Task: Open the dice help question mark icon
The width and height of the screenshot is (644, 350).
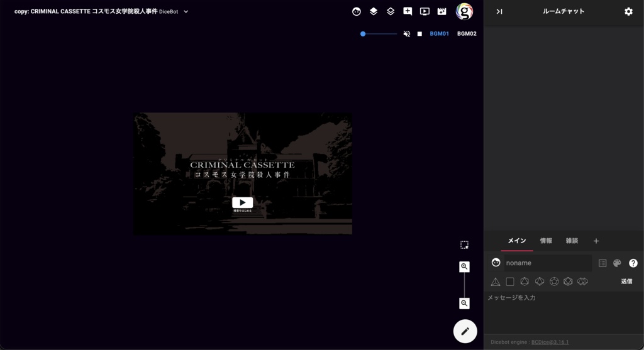Action: click(633, 263)
